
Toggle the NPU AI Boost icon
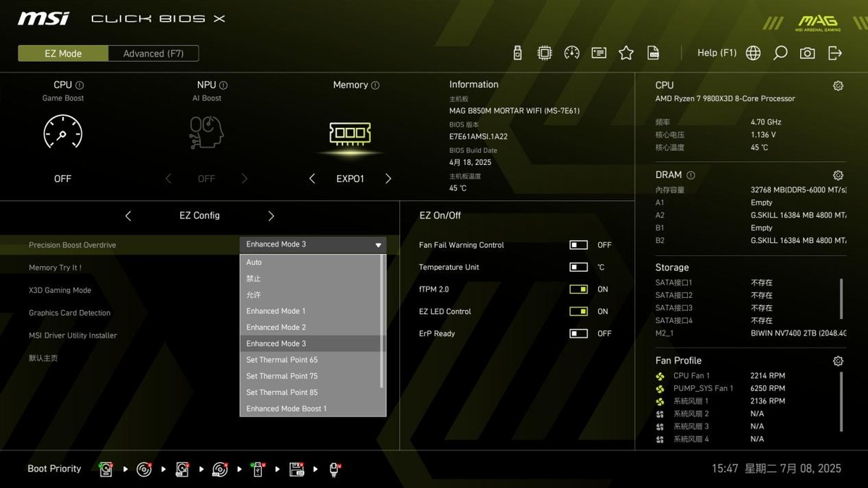206,133
